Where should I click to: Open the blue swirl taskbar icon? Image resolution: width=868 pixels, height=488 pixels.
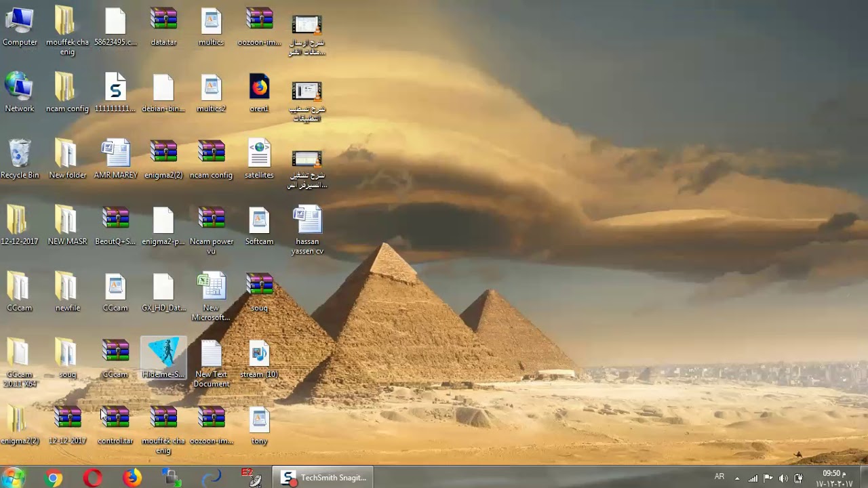click(x=212, y=478)
